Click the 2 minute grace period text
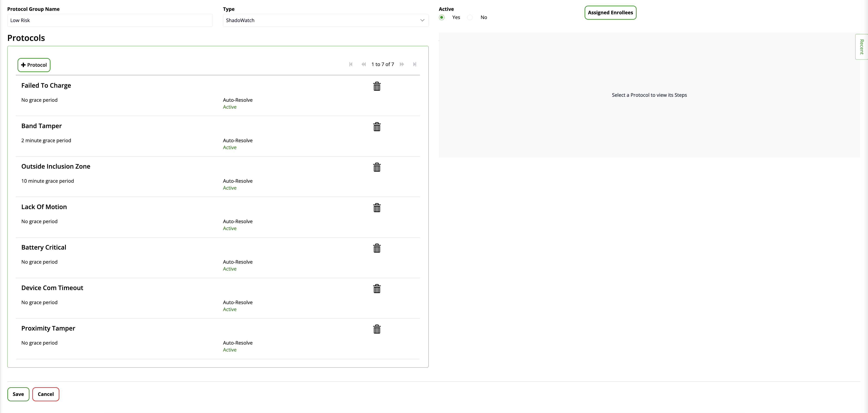The width and height of the screenshot is (868, 413). point(46,140)
